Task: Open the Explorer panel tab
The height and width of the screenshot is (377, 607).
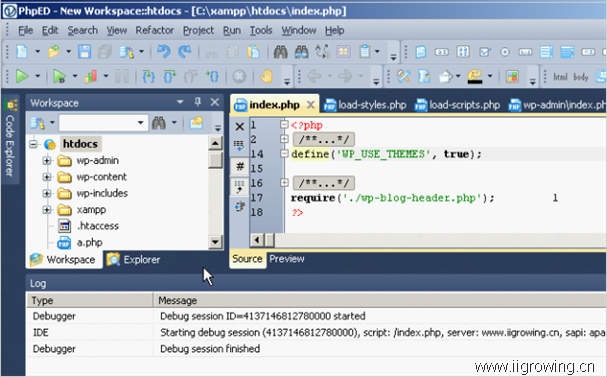Action: pos(134,259)
